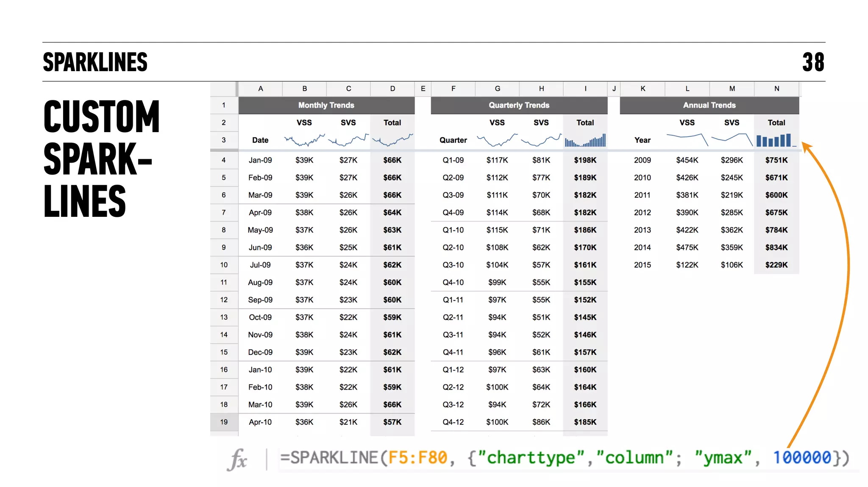868x487 pixels.
Task: Click quarterly VSS sparkline cell
Action: (x=497, y=140)
